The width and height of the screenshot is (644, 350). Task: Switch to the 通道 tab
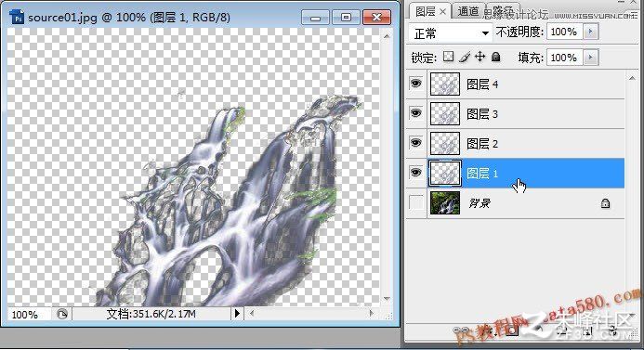pyautogui.click(x=468, y=12)
